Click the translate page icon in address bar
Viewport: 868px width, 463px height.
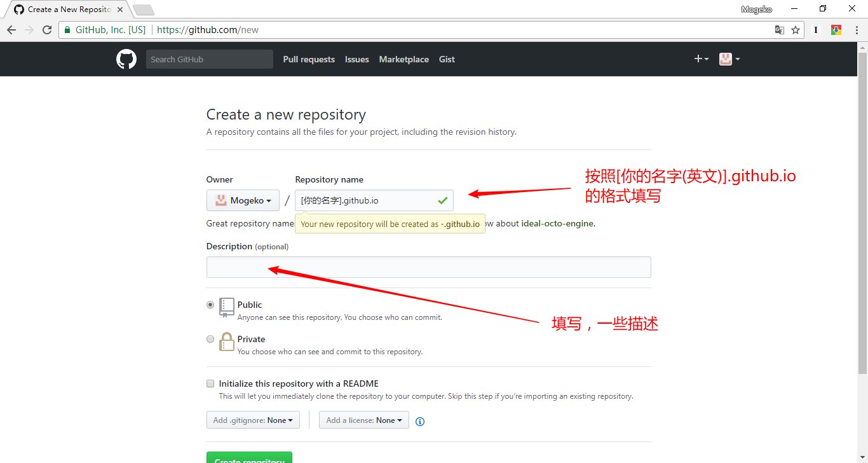[780, 30]
